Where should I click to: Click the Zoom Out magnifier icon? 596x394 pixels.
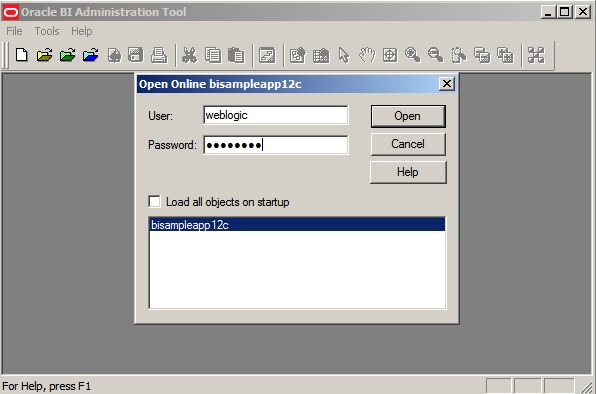(x=436, y=55)
